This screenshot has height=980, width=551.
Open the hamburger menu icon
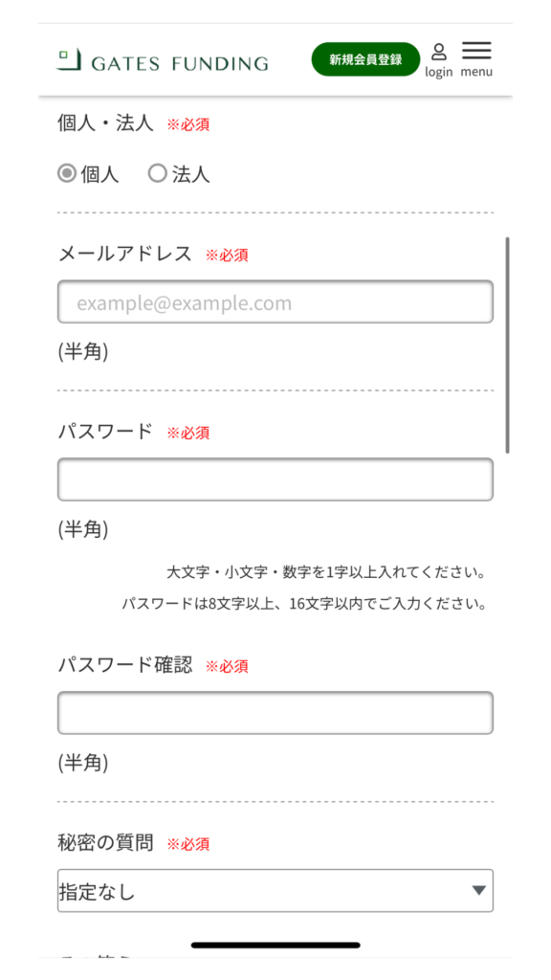coord(476,51)
